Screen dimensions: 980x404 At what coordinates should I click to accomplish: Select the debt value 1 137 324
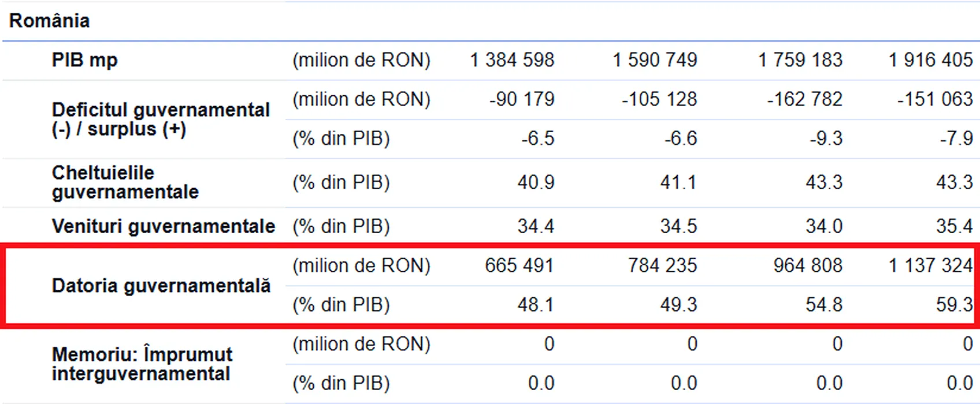coord(930,265)
